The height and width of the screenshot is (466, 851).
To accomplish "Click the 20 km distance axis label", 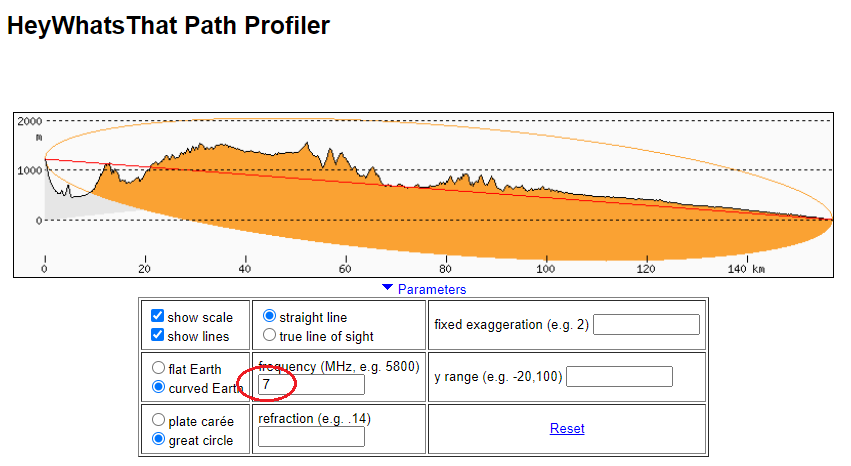I will [144, 269].
